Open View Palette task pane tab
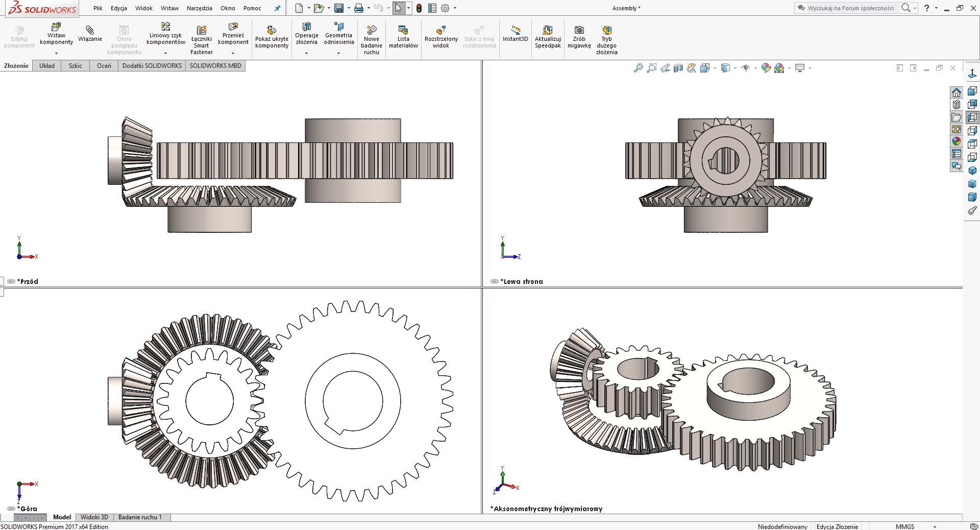 point(957,129)
